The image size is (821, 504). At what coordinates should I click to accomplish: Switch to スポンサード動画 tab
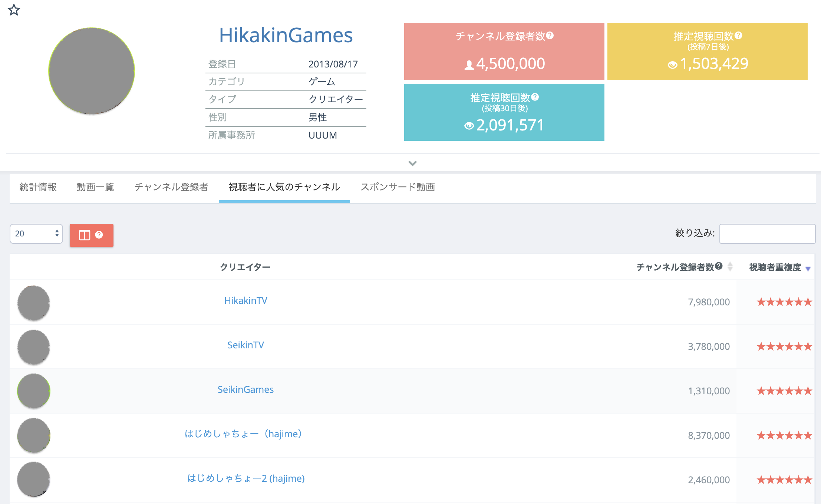398,187
